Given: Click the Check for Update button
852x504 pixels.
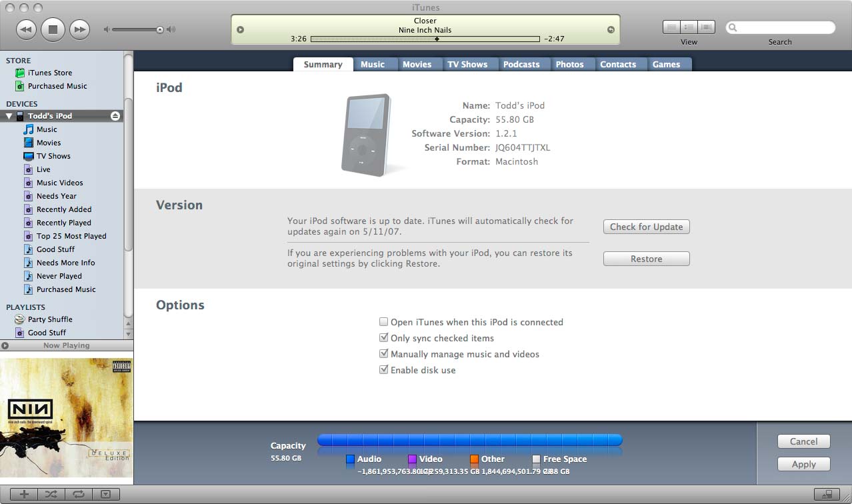Looking at the screenshot, I should point(646,227).
